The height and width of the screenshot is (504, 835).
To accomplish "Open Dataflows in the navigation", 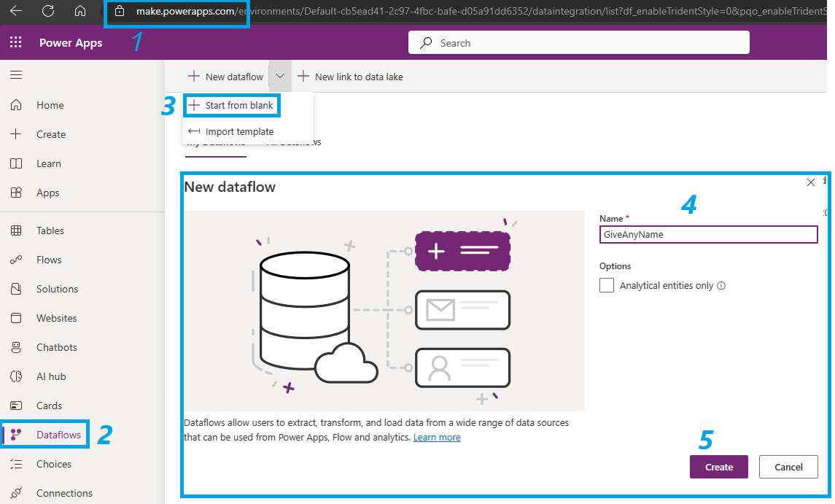I will 58,435.
